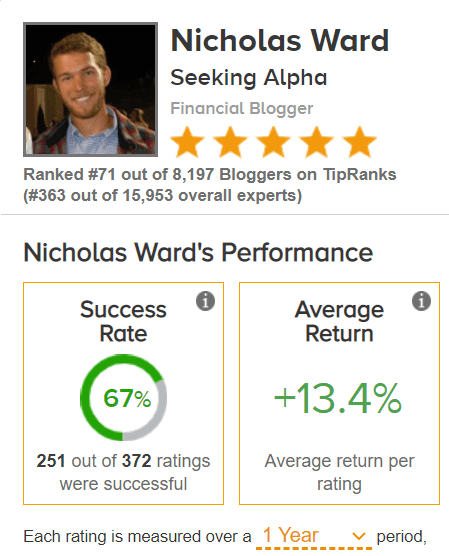Open the 1 Year period dropdown
Screen dimensions: 449x556
click(314, 536)
